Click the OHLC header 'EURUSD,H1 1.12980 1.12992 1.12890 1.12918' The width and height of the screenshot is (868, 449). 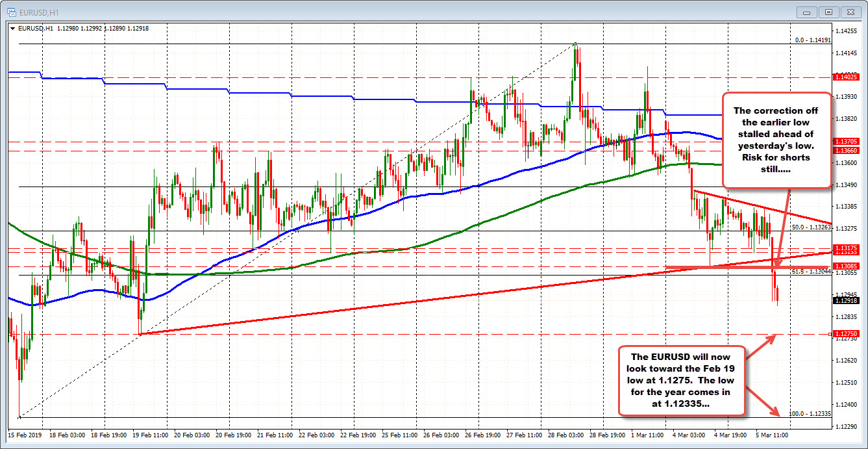(x=84, y=28)
